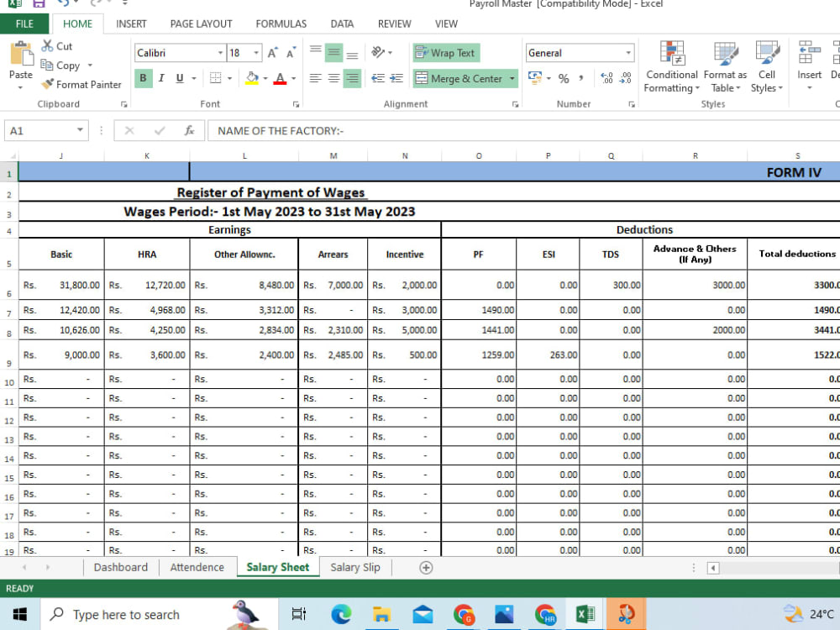Image resolution: width=840 pixels, height=630 pixels.
Task: Toggle Wrap Text
Action: [446, 52]
